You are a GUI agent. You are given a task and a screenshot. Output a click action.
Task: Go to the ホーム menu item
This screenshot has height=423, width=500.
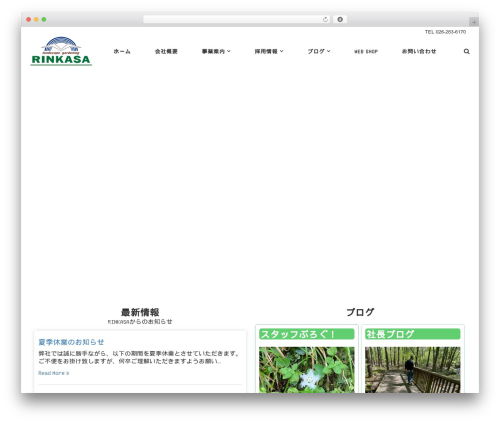pos(122,51)
